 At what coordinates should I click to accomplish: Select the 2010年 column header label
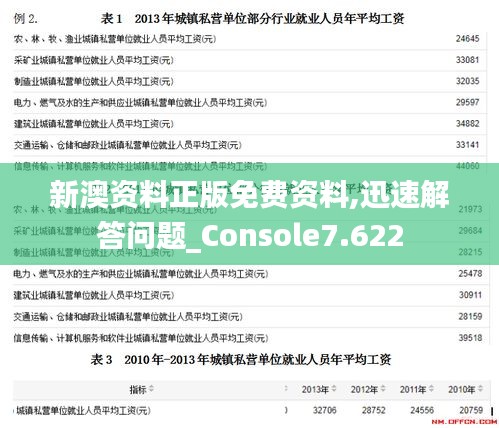462,389
